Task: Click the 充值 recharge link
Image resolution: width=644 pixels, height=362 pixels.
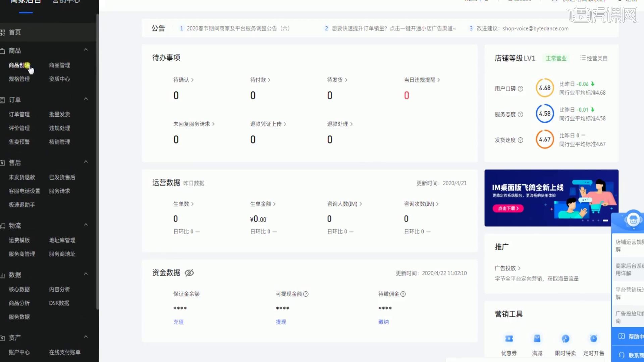Action: 178,322
